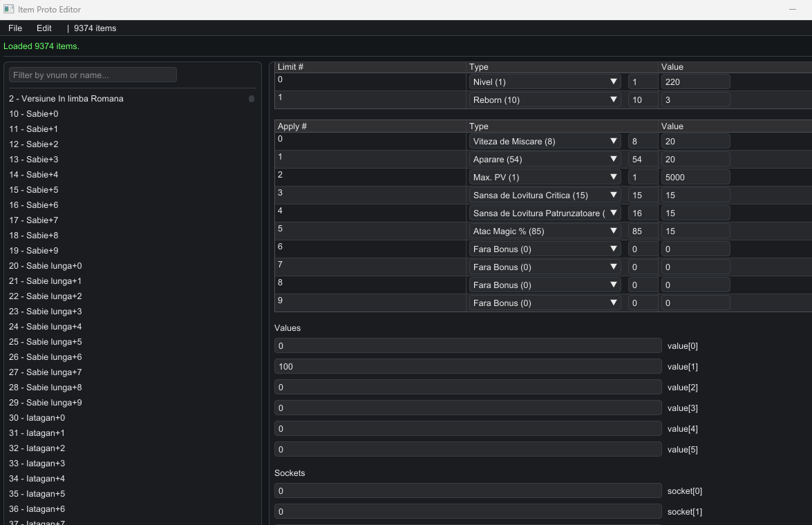Image resolution: width=812 pixels, height=525 pixels.
Task: Click the Sansa de Lovitura Critica value field
Action: (695, 195)
